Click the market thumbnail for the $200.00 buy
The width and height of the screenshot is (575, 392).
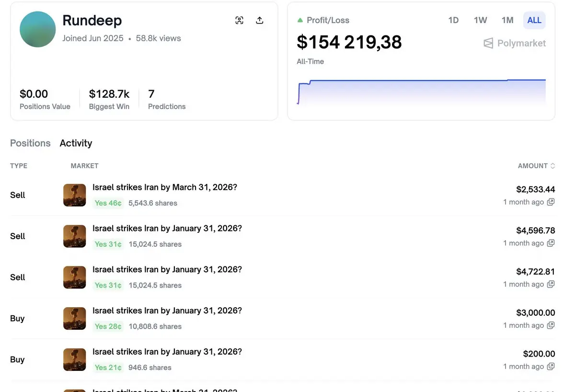[x=75, y=360]
